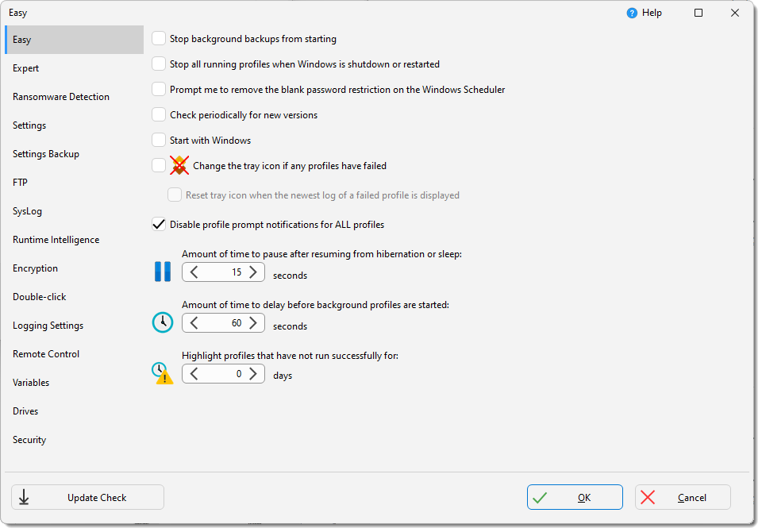Screen dimensions: 762x532
Task: Open the Ransomware Detection section
Action: tap(61, 96)
